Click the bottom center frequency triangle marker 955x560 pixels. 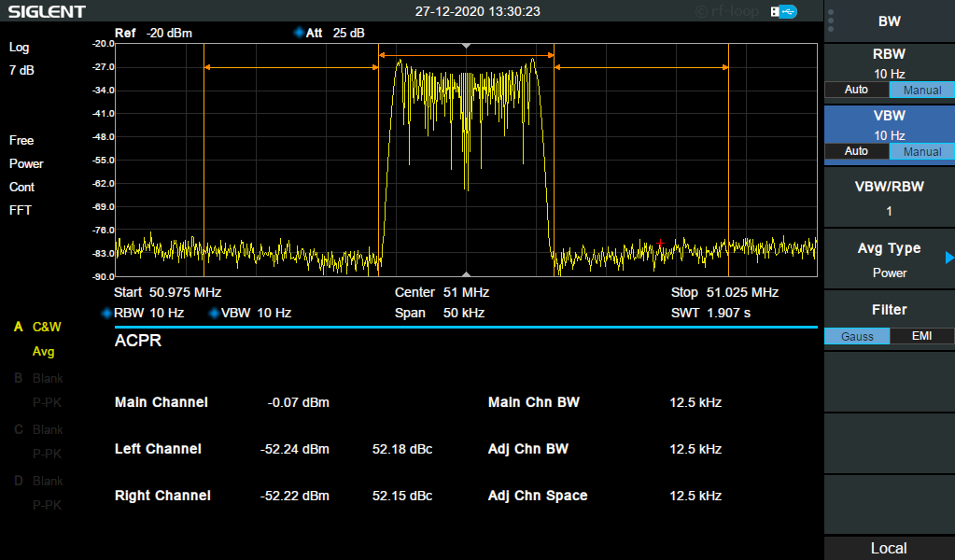[x=466, y=273]
